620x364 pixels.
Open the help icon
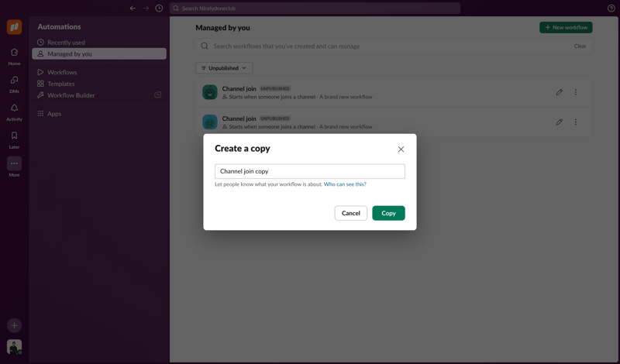[x=611, y=9]
